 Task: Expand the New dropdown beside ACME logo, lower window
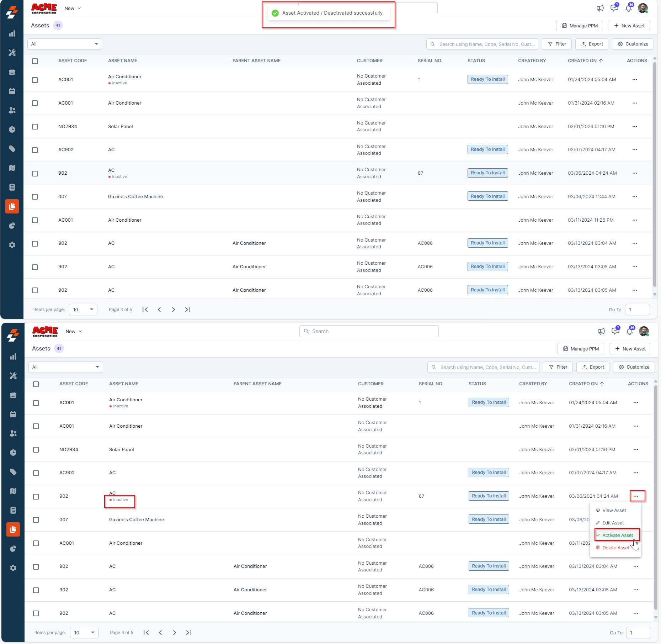[x=74, y=331]
